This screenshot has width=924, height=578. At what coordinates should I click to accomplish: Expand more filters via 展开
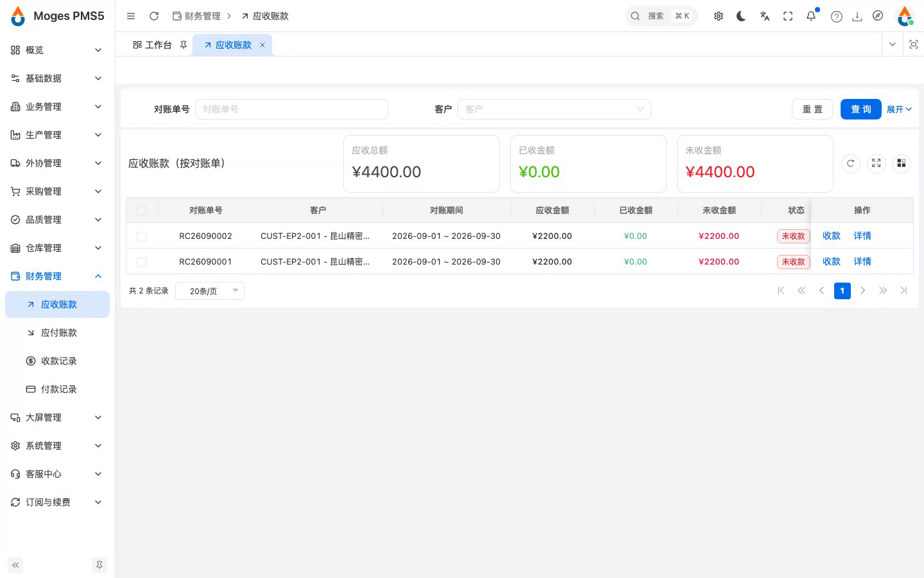899,109
